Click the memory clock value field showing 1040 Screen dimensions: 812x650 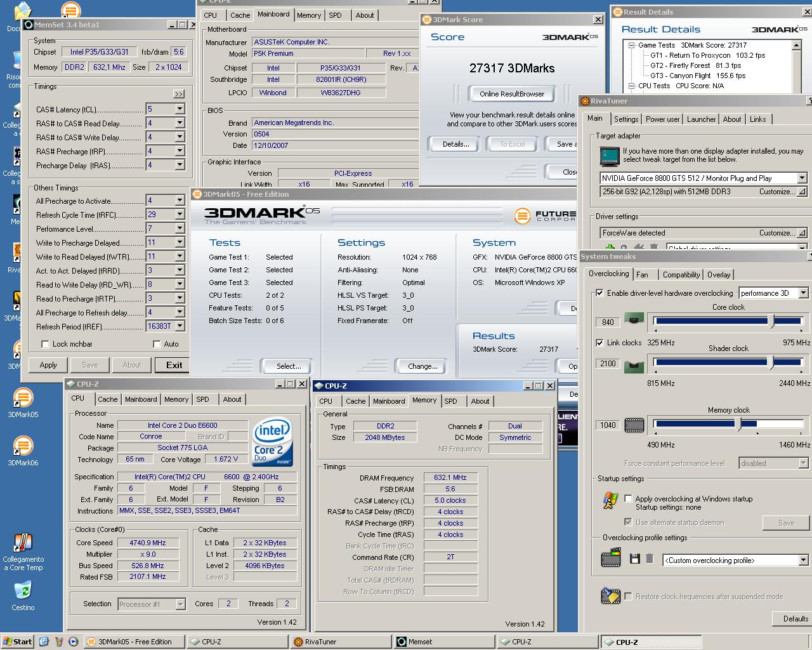pyautogui.click(x=608, y=425)
